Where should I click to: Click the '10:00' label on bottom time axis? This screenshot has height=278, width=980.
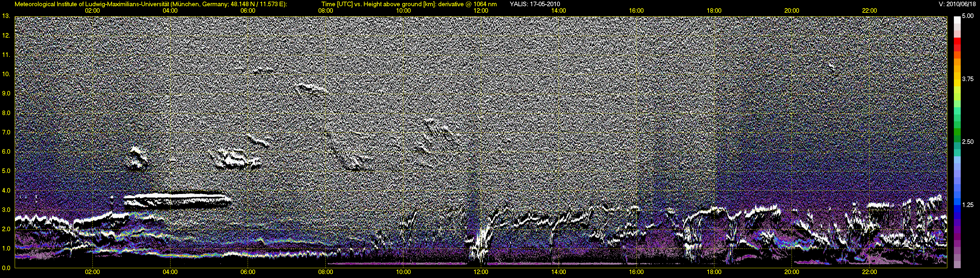click(403, 272)
